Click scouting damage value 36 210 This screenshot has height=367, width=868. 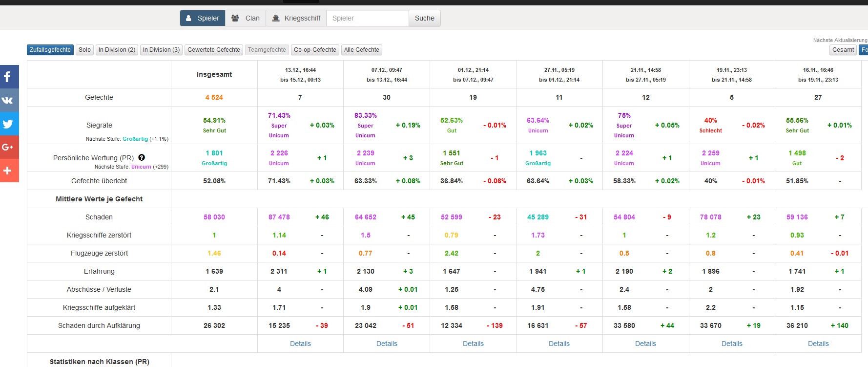pos(797,325)
